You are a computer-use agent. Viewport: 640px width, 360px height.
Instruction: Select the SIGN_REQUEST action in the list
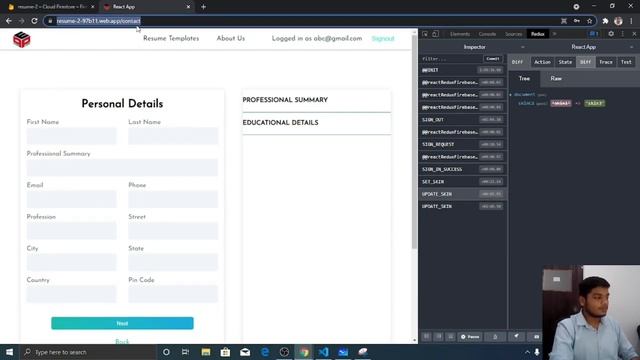(x=462, y=144)
